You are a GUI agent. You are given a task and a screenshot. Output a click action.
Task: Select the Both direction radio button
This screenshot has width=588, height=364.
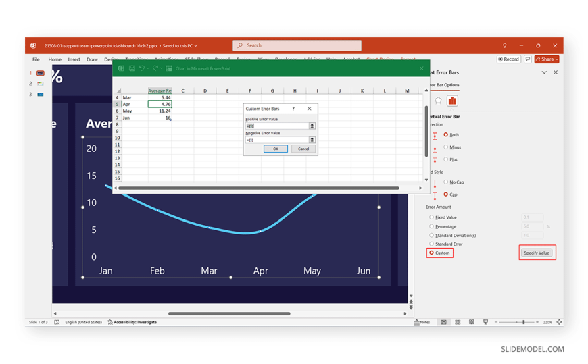pyautogui.click(x=446, y=134)
